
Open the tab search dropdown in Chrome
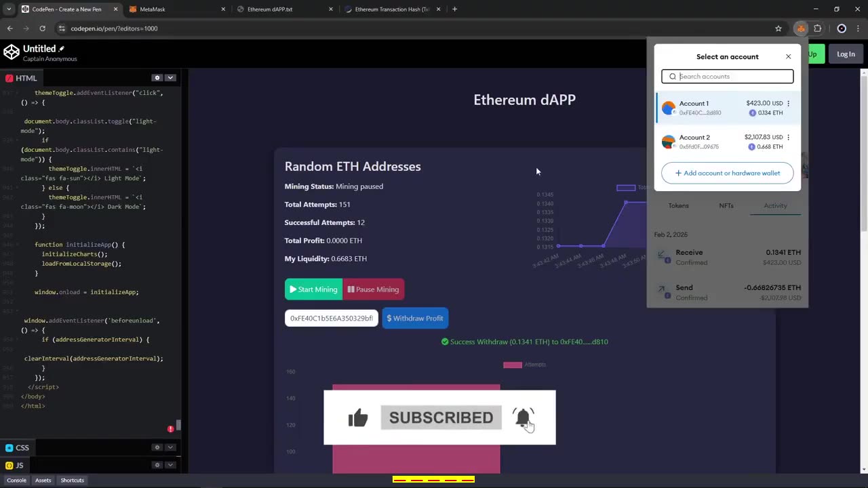(9, 9)
